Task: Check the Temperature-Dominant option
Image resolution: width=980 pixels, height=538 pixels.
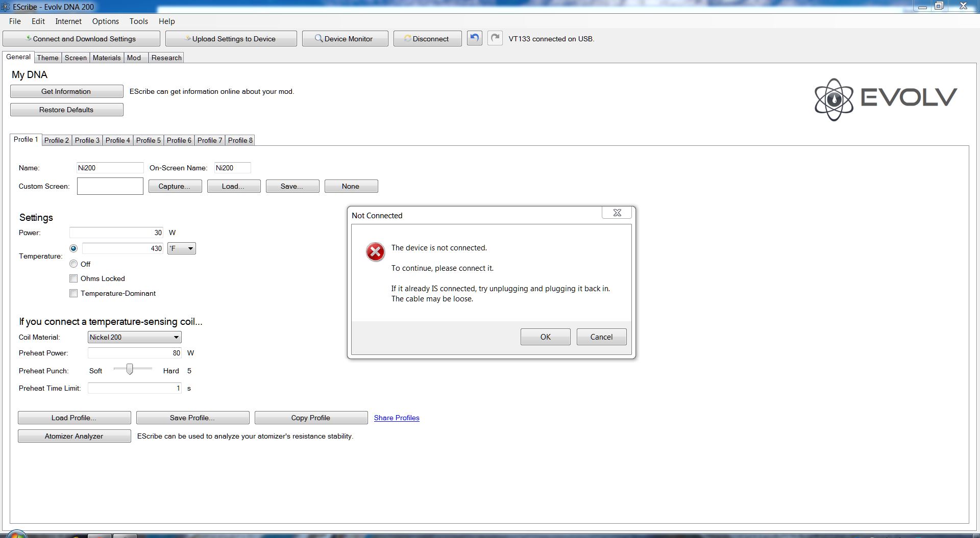Action: (73, 293)
